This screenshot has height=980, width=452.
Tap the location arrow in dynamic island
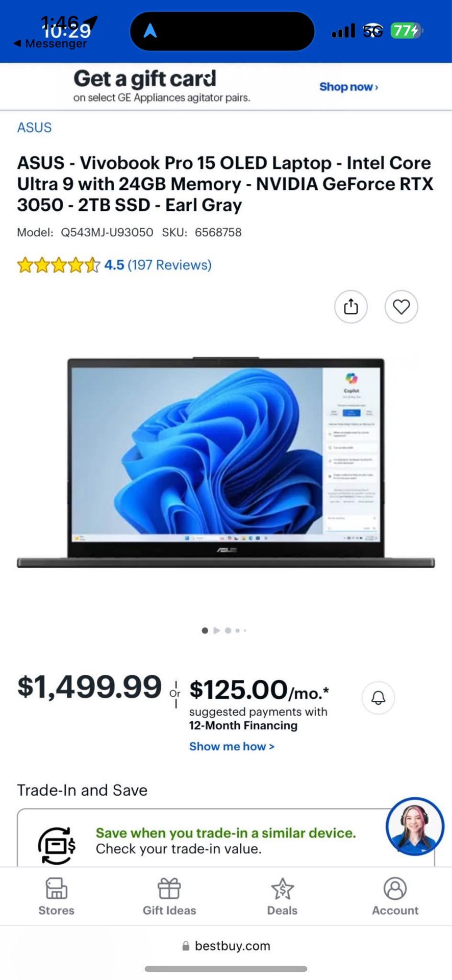coord(150,31)
